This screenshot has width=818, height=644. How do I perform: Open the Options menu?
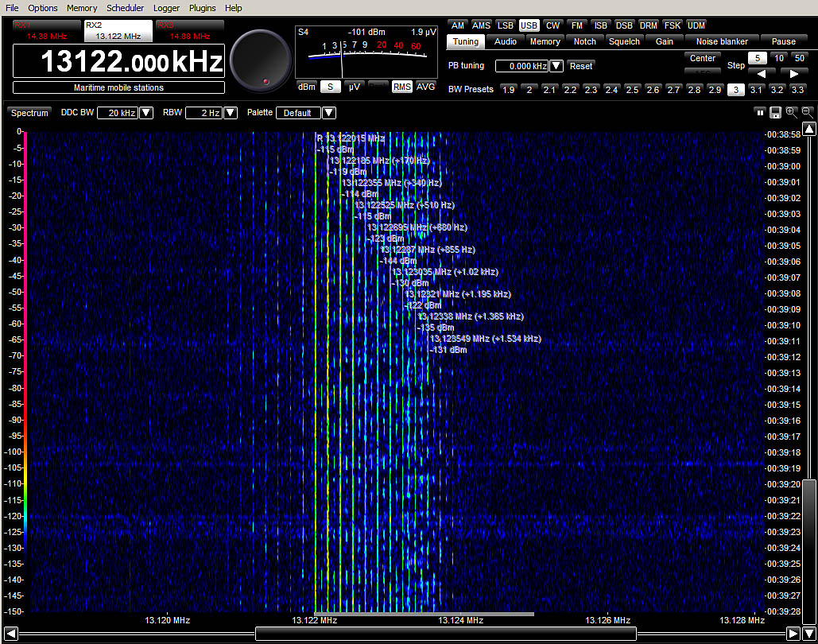43,8
